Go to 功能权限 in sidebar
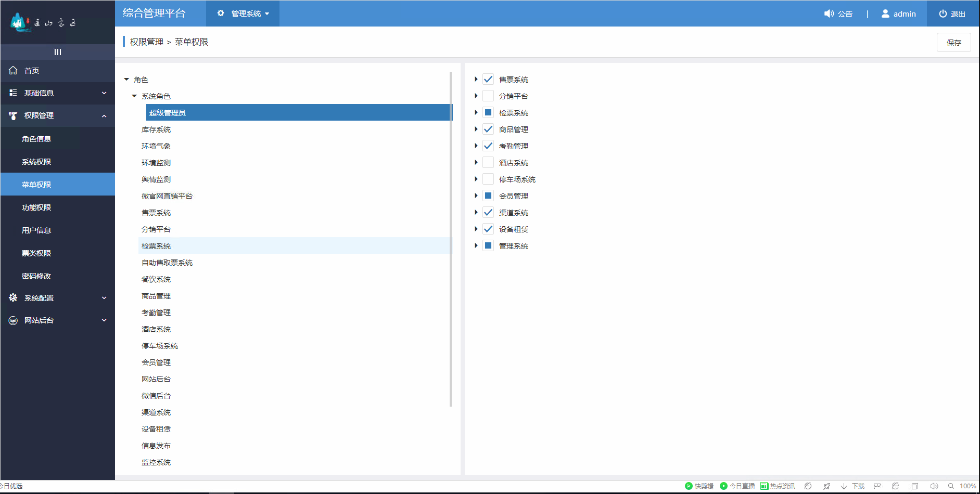980x494 pixels. 36,207
